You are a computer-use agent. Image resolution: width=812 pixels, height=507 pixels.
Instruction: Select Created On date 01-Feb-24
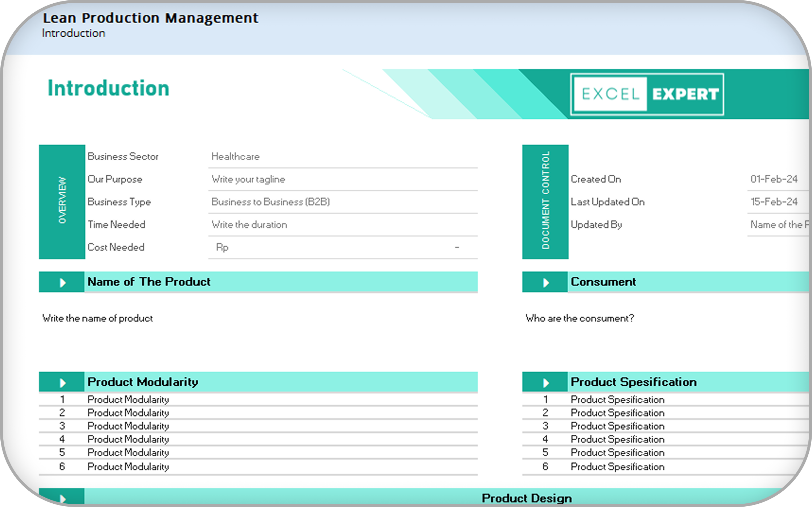click(x=774, y=179)
